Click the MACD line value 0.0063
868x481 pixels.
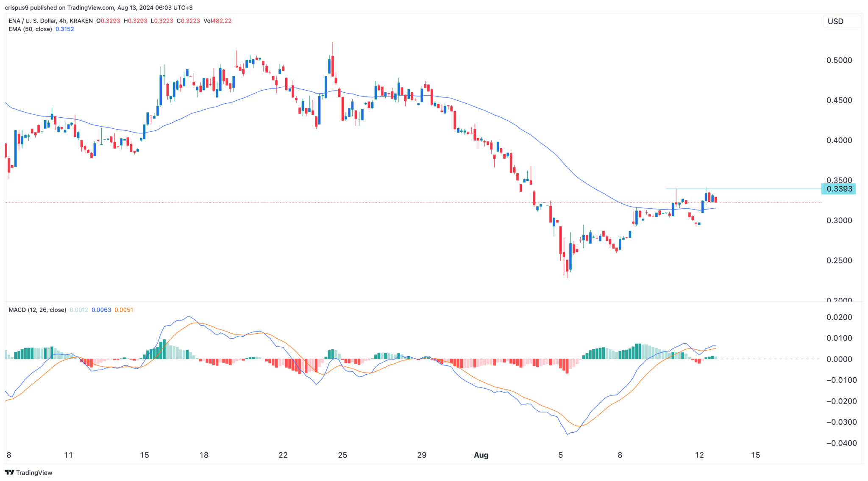point(101,310)
